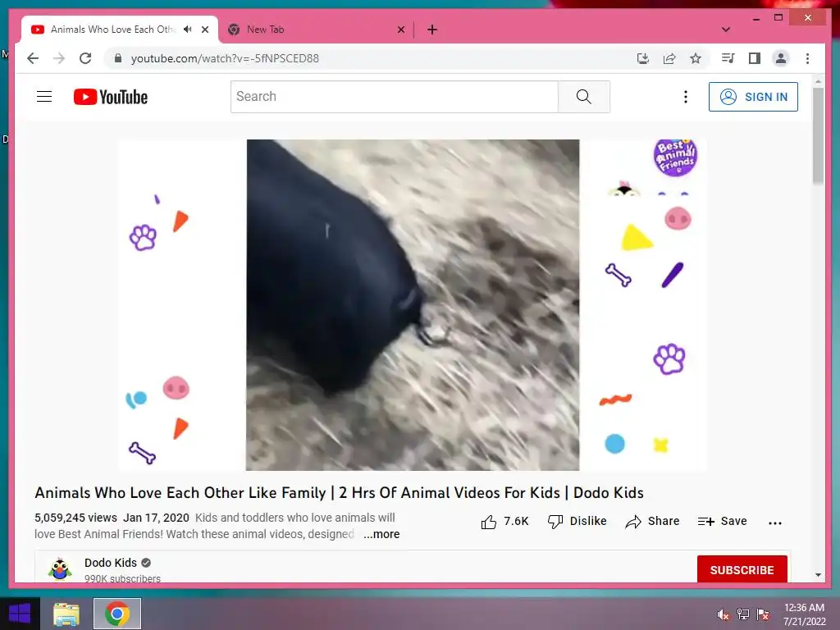Screen dimensions: 840x630
Task: Expand the tab search chevron
Action: coord(726,30)
